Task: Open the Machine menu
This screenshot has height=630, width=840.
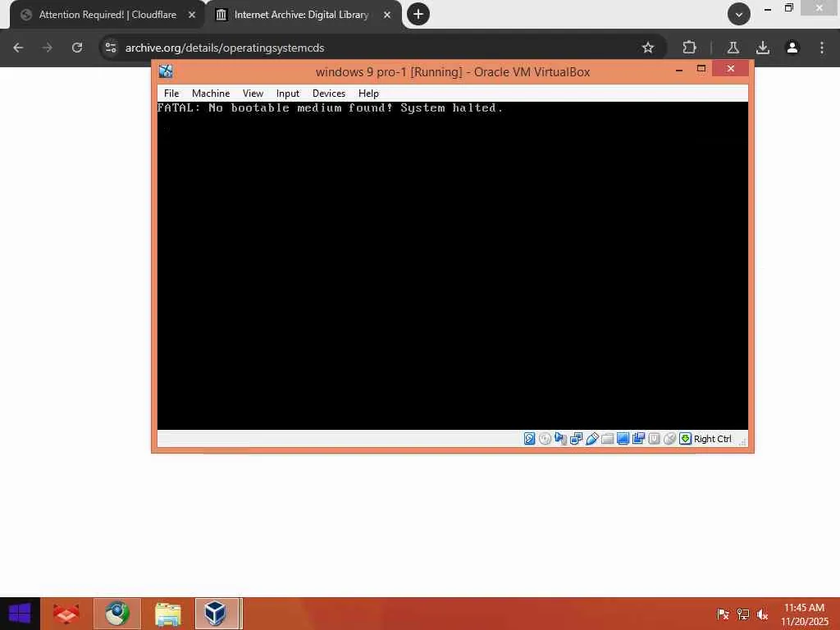Action: point(211,94)
